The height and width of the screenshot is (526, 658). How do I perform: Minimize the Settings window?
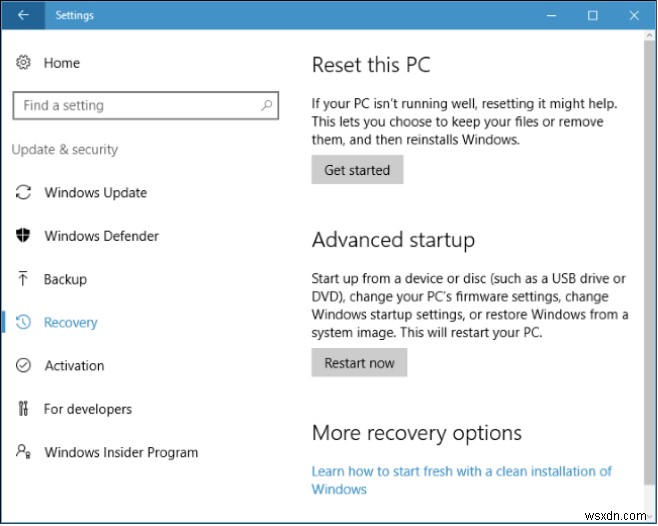(551, 16)
